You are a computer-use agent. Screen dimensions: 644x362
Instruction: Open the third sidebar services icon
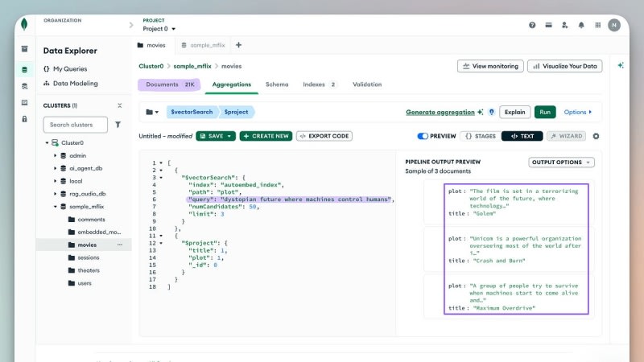click(25, 86)
